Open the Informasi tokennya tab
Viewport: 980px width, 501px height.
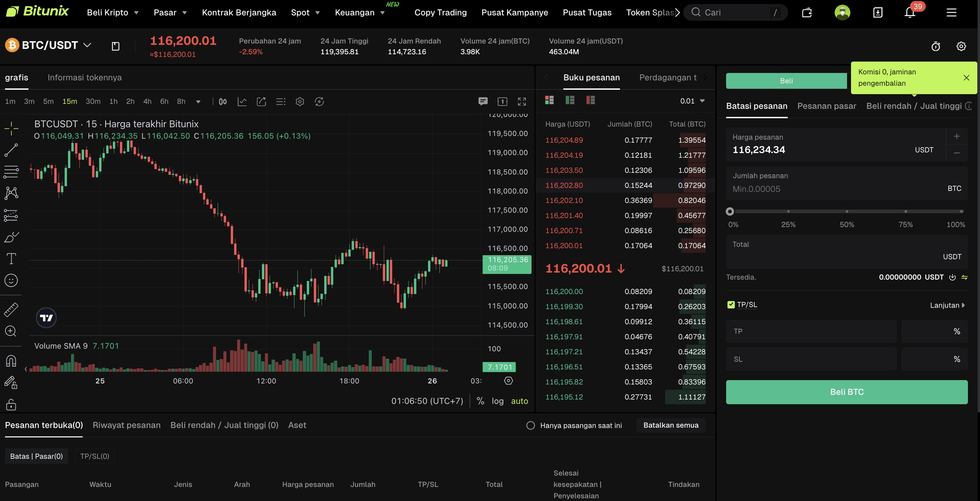pos(84,78)
